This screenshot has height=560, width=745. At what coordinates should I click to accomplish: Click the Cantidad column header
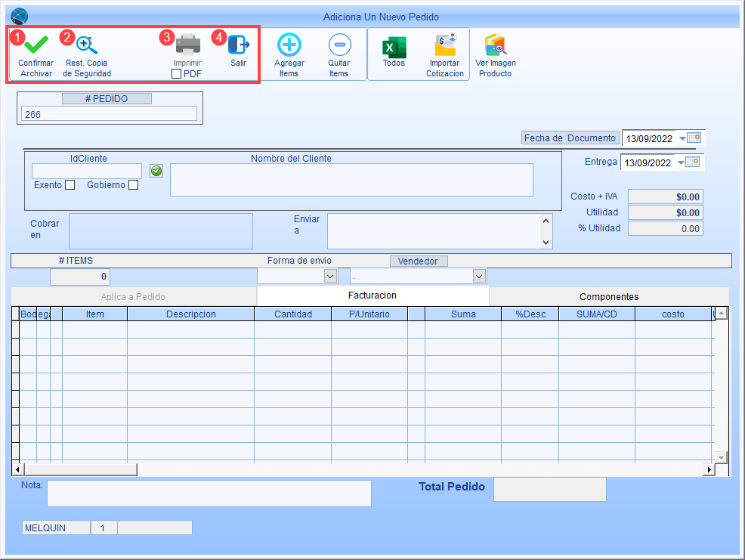pos(293,314)
